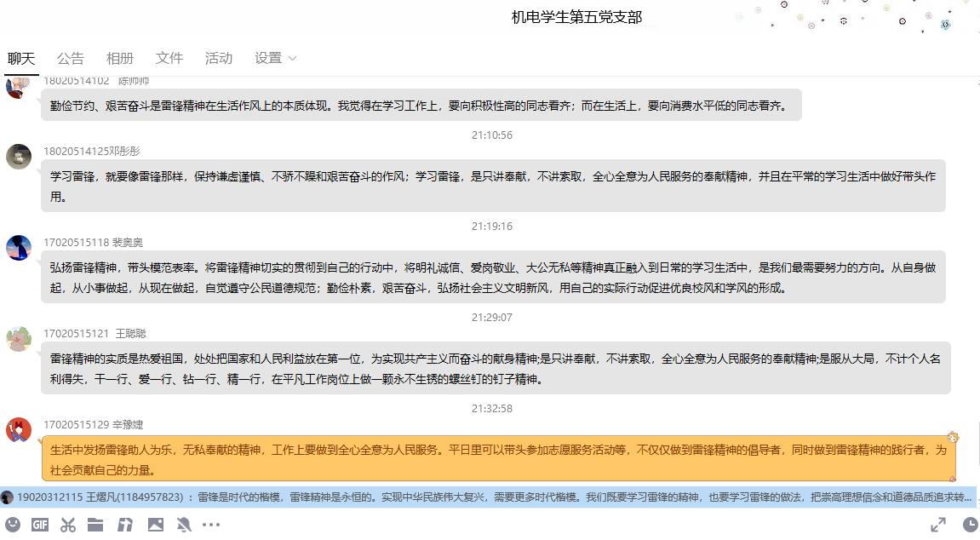Viewport: 980px width, 540px height.
Task: Expand the input box with arrows icon
Action: [x=938, y=525]
